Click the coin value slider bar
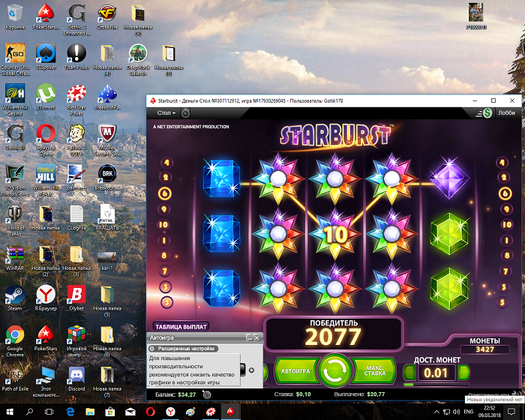 point(437,385)
